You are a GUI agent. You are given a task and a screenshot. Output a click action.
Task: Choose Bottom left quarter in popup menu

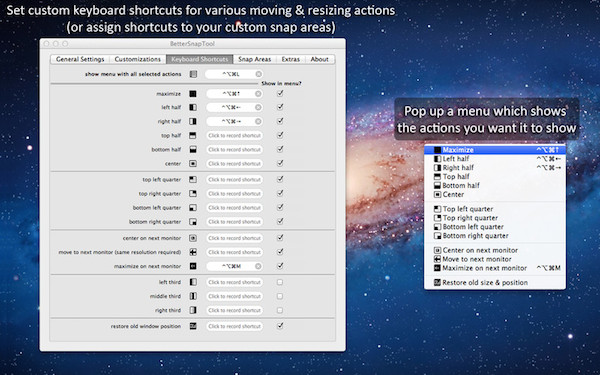[495, 227]
